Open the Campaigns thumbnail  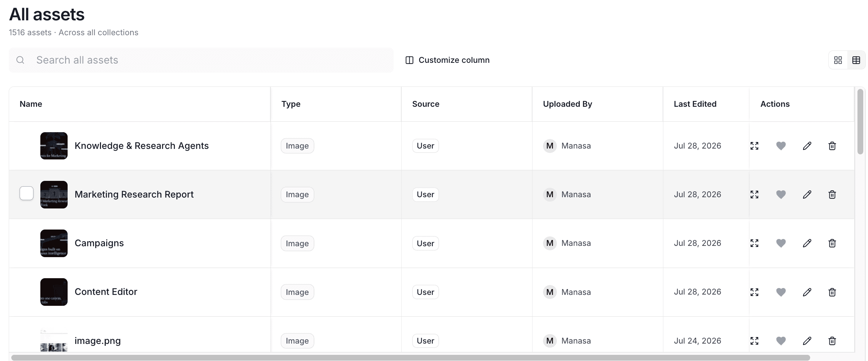[54, 243]
